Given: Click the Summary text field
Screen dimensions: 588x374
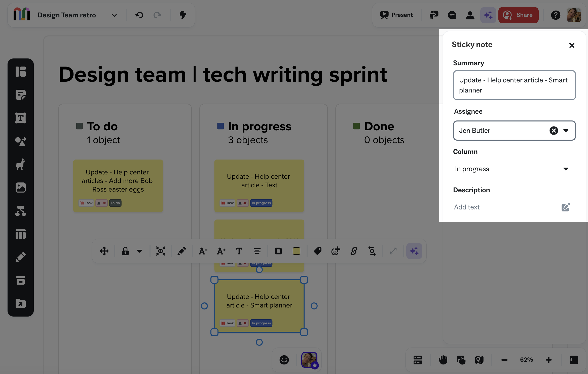Looking at the screenshot, I should click(514, 85).
